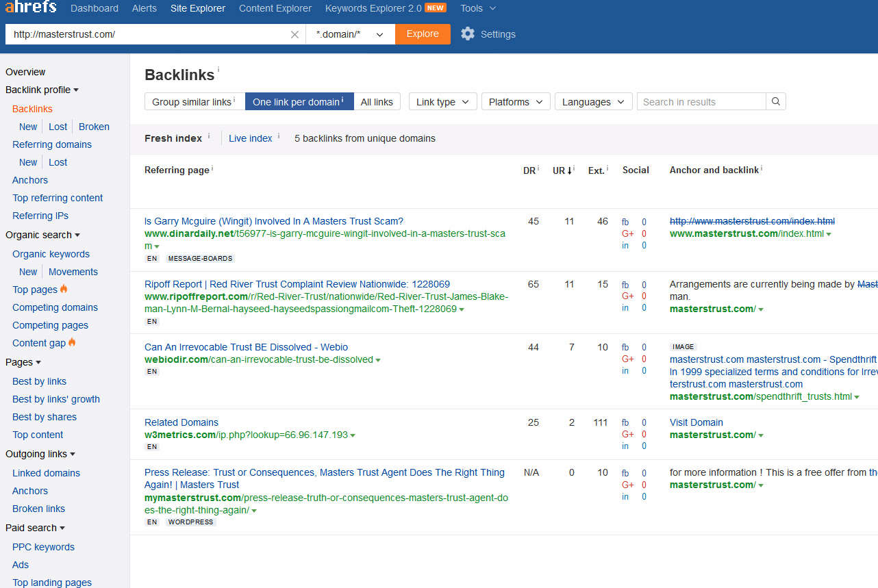Sort by the UR column
The height and width of the screenshot is (588, 878).
pyautogui.click(x=562, y=170)
